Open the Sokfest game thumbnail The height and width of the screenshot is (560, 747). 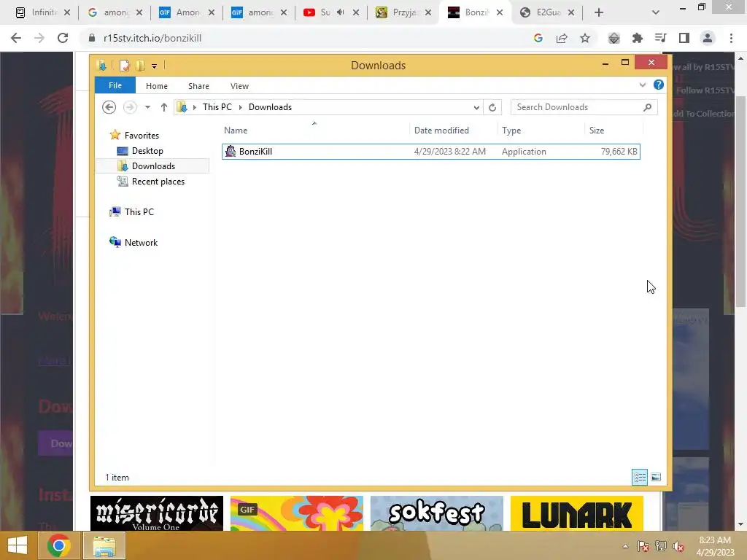tap(437, 513)
